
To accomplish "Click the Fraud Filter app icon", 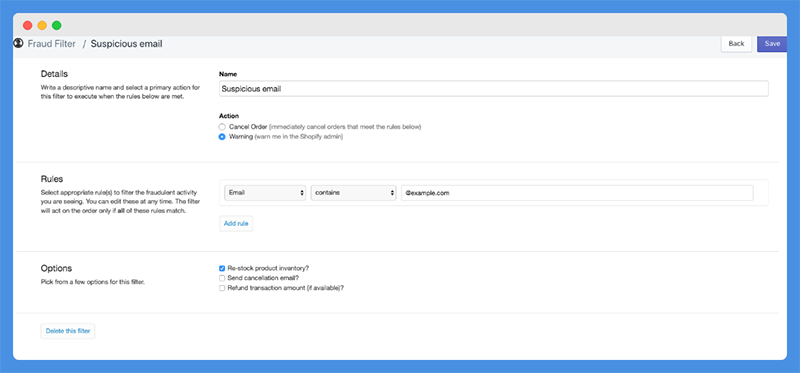I will click(x=19, y=43).
